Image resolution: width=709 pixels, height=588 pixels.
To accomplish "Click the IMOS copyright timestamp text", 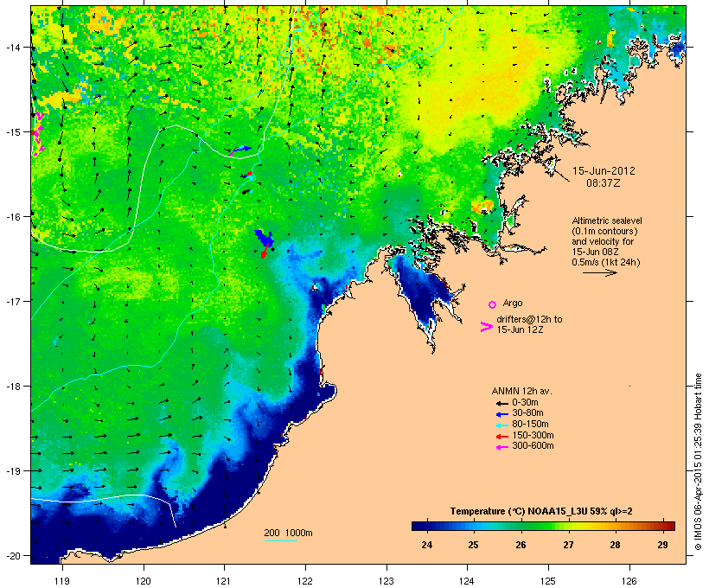I will pos(698,462).
